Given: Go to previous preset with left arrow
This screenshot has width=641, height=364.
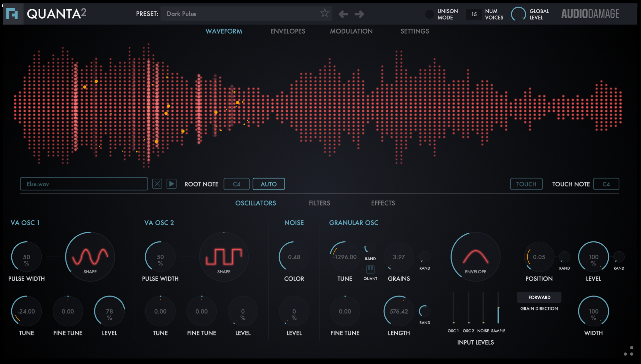Looking at the screenshot, I should (x=343, y=14).
